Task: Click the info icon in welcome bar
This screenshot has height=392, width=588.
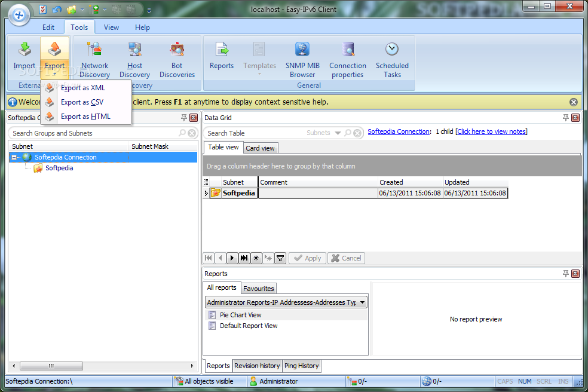Action: (x=13, y=102)
